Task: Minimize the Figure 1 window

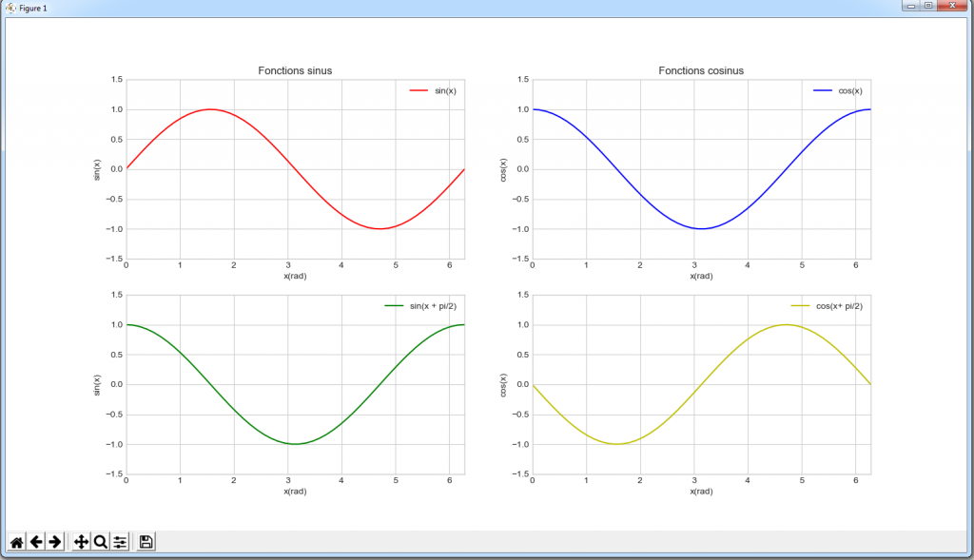Action: tap(911, 7)
